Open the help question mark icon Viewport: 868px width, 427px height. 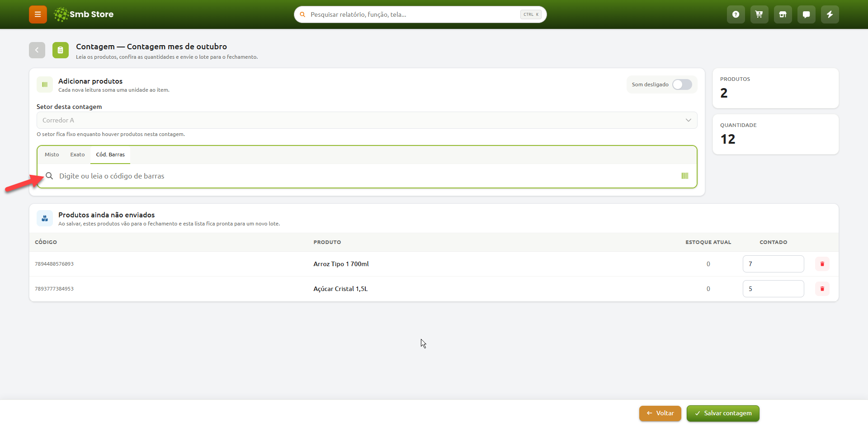(736, 14)
